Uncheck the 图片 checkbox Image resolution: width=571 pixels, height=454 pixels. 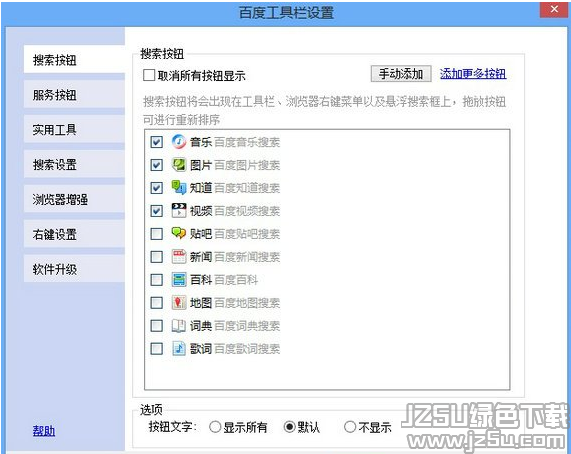point(157,165)
